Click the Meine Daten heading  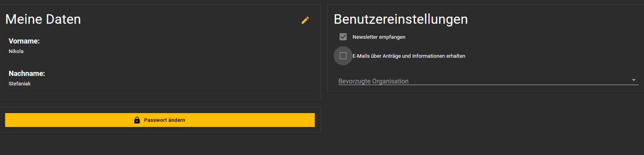tap(43, 19)
